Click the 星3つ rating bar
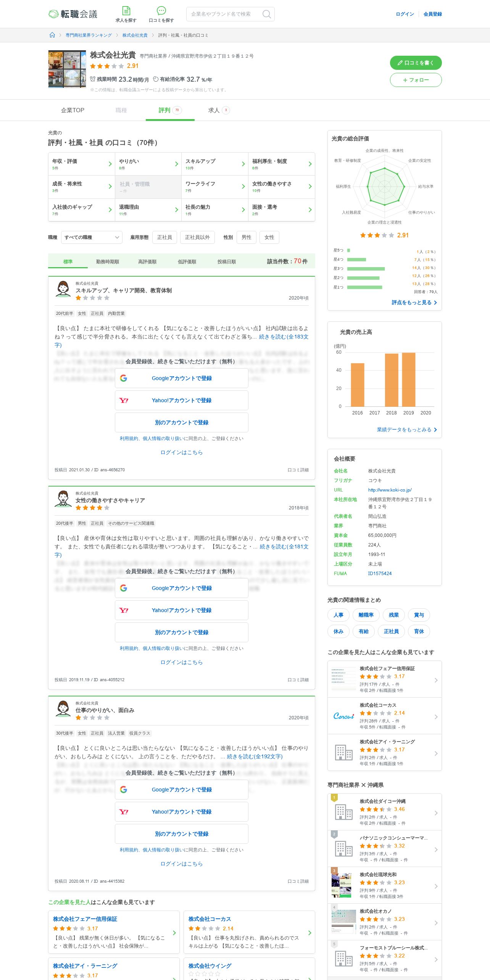Viewport: 490px width, 980px height. [x=366, y=269]
